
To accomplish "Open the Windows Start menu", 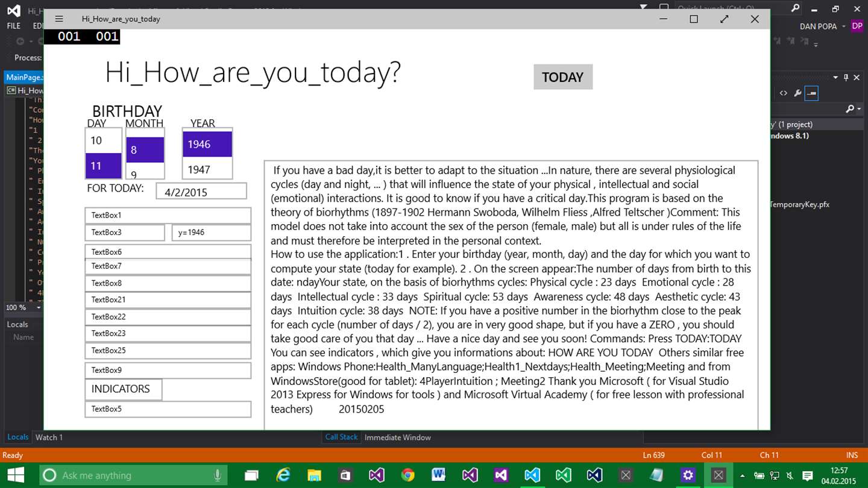I will pyautogui.click(x=16, y=475).
